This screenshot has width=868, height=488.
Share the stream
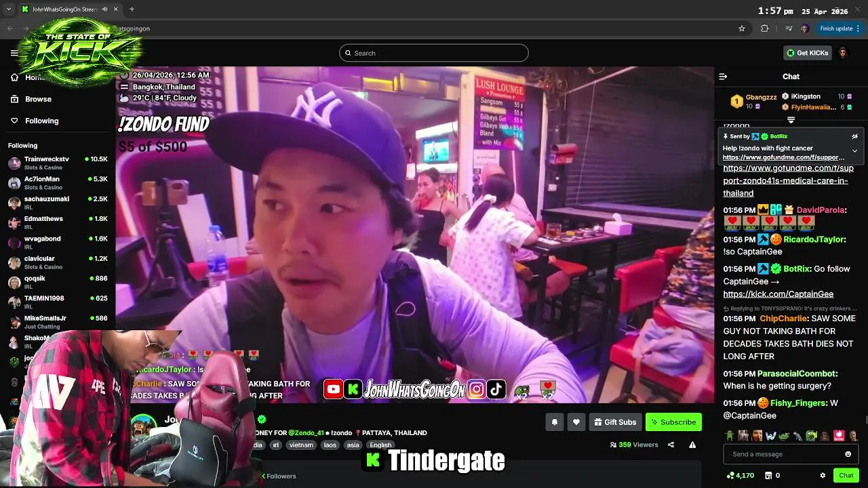pos(671,445)
